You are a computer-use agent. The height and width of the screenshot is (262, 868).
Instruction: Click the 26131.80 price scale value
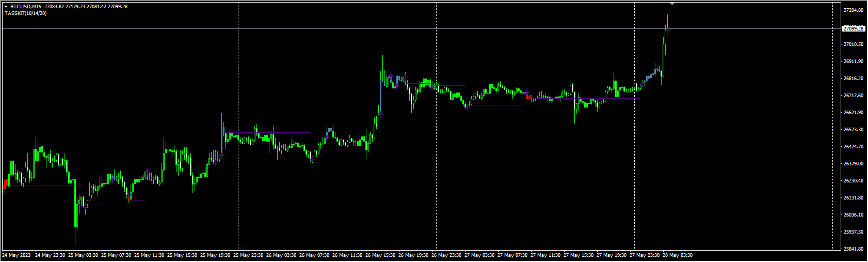[x=854, y=198]
